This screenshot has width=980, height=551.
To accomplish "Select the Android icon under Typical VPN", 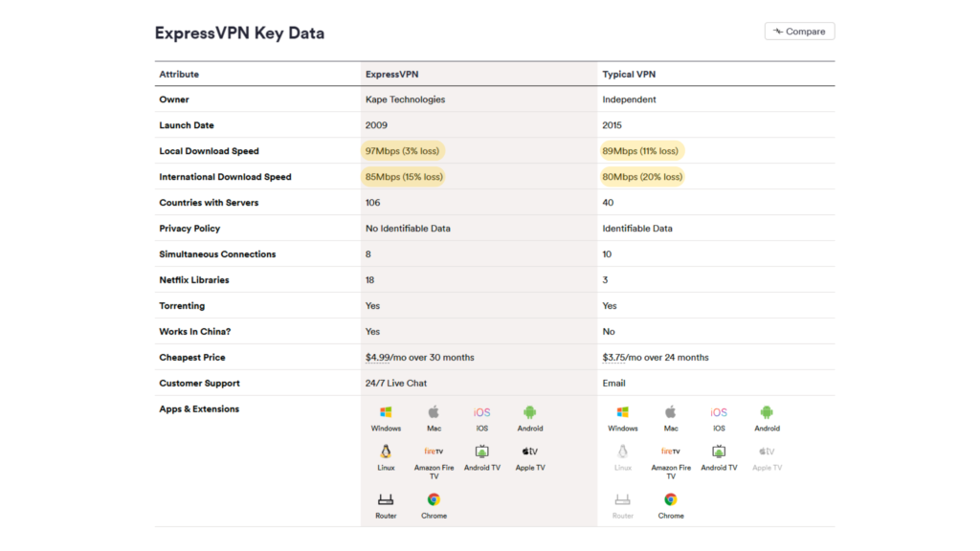I will (767, 412).
